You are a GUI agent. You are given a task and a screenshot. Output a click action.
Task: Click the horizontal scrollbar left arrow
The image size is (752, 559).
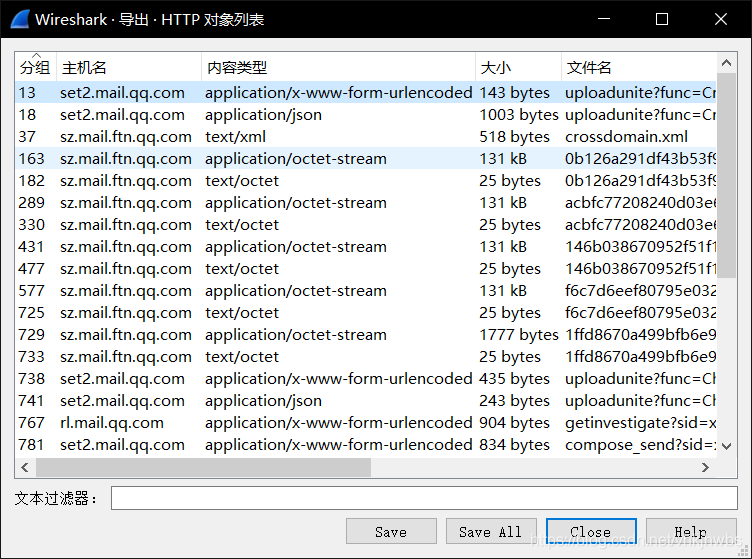[26, 467]
